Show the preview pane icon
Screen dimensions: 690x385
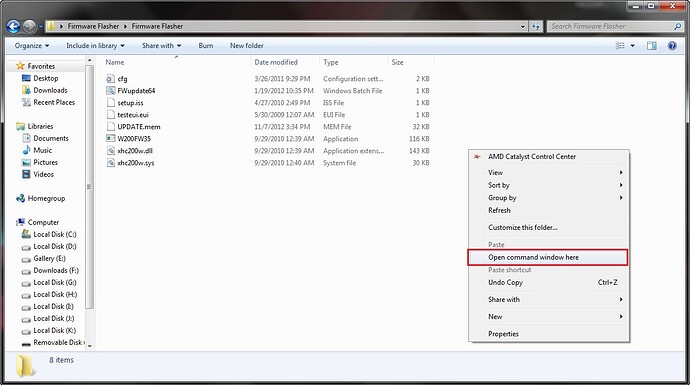(652, 46)
